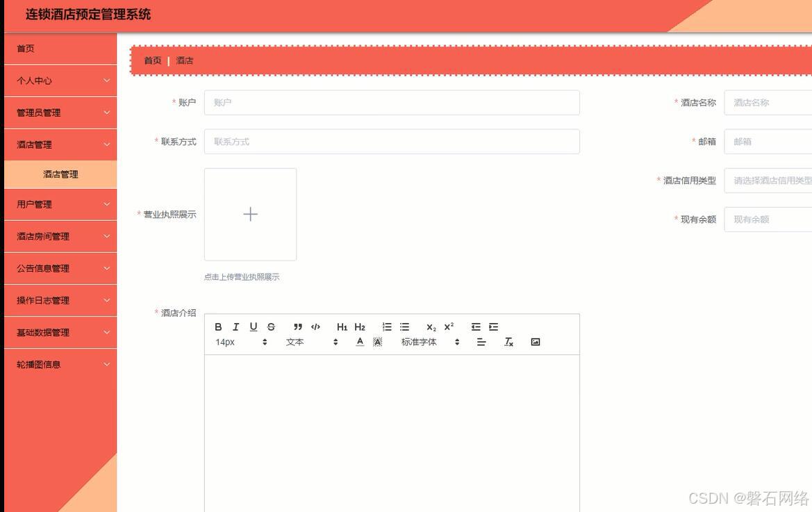Select the underline formatting icon
Screen dimensions: 812x512
tap(253, 327)
